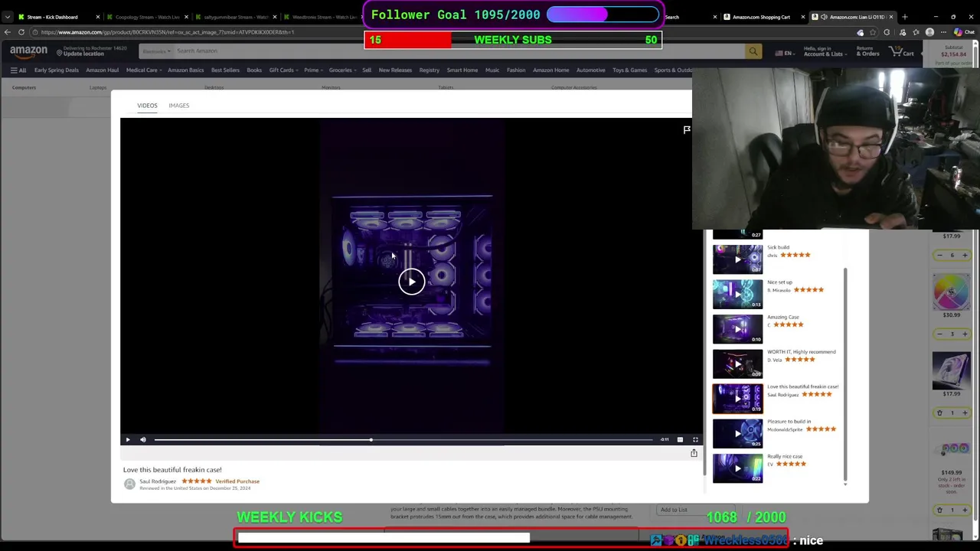Open the Cart icon
Screen dimensions: 980x551
click(901, 51)
